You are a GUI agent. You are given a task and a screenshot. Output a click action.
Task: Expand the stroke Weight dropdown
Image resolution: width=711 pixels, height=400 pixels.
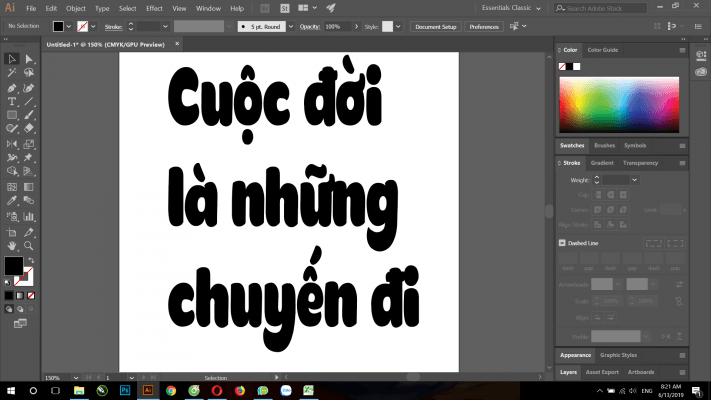634,179
